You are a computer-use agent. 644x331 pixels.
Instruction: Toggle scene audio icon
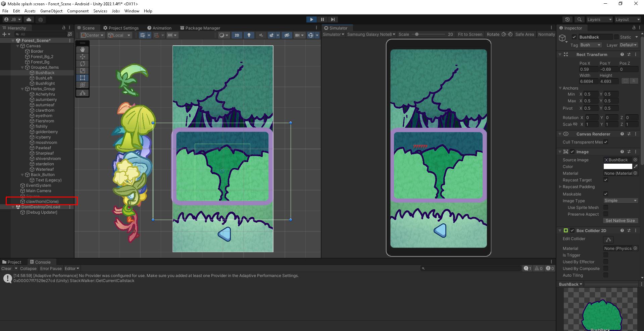(261, 35)
